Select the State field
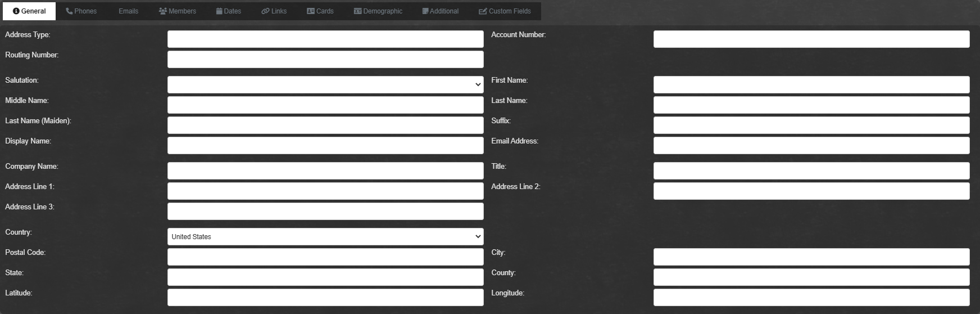 325,277
